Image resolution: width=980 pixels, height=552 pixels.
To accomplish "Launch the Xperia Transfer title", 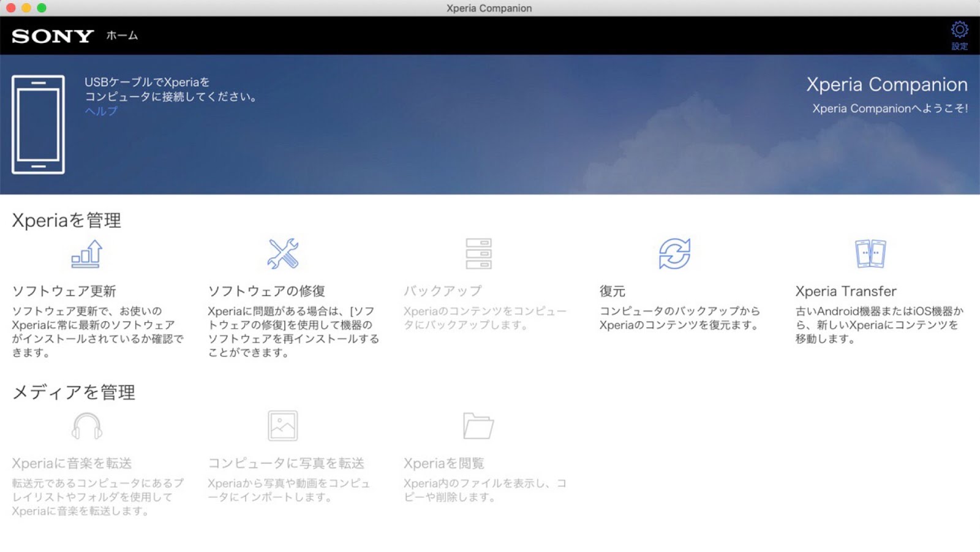I will tap(846, 291).
